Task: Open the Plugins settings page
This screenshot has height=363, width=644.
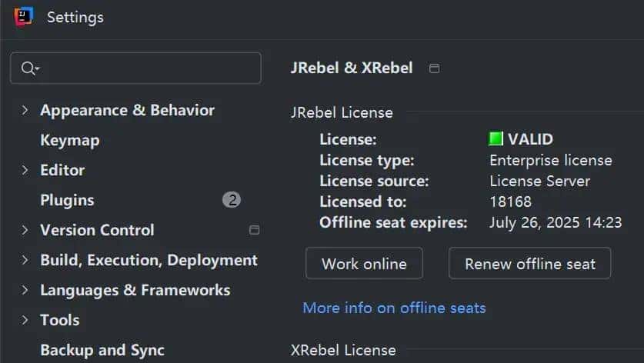Action: point(68,201)
